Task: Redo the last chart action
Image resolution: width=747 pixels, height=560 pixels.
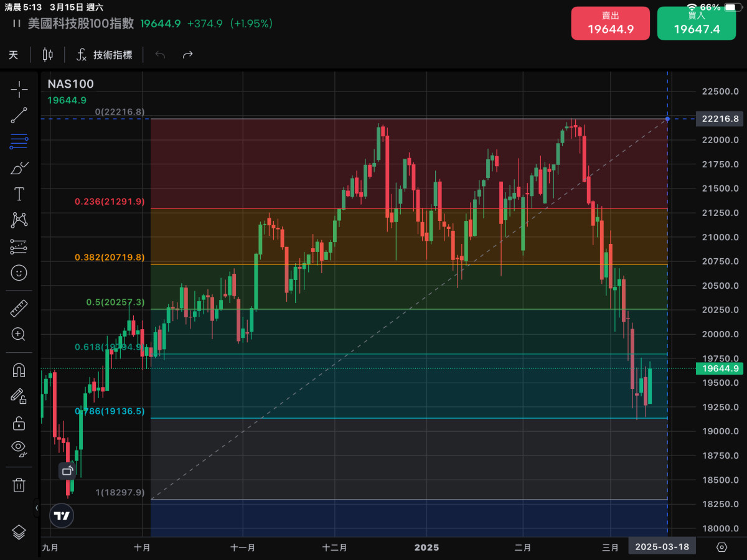Action: [187, 55]
